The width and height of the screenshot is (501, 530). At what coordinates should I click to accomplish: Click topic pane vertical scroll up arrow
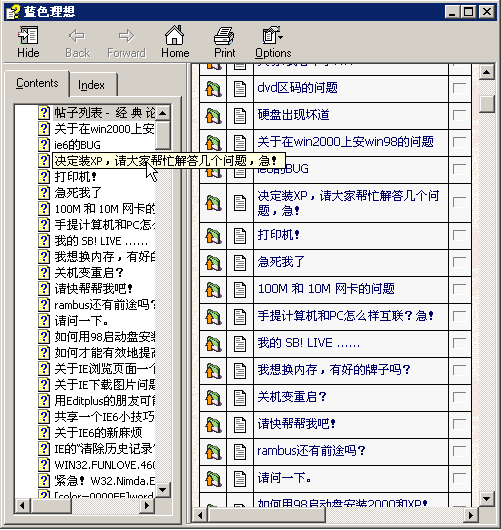tap(487, 72)
